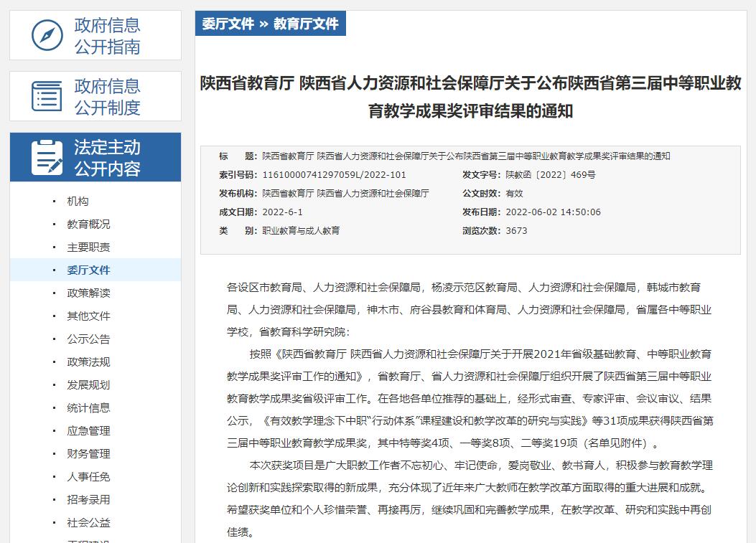Select index code 11610000741297059L/2022-101
Screen dimensions: 756x543
[334, 175]
